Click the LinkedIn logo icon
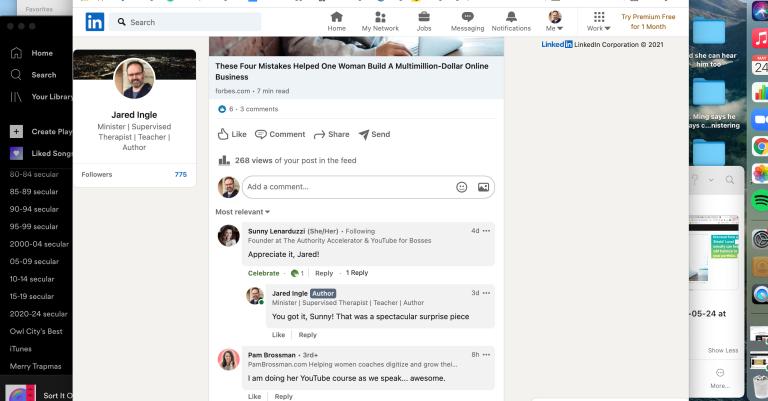 (x=95, y=22)
